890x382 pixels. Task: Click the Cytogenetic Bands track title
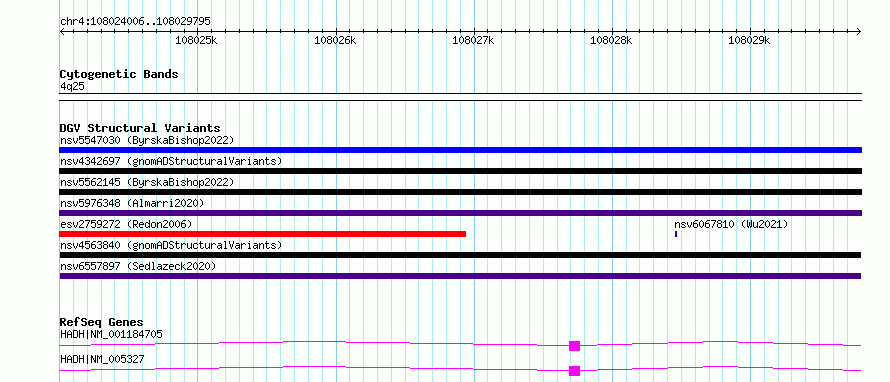coord(119,74)
